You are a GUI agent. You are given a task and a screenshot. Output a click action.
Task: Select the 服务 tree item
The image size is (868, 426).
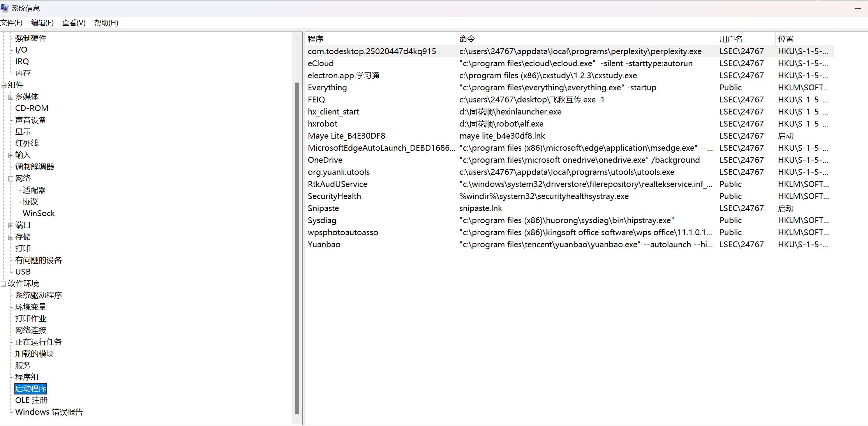pos(23,366)
